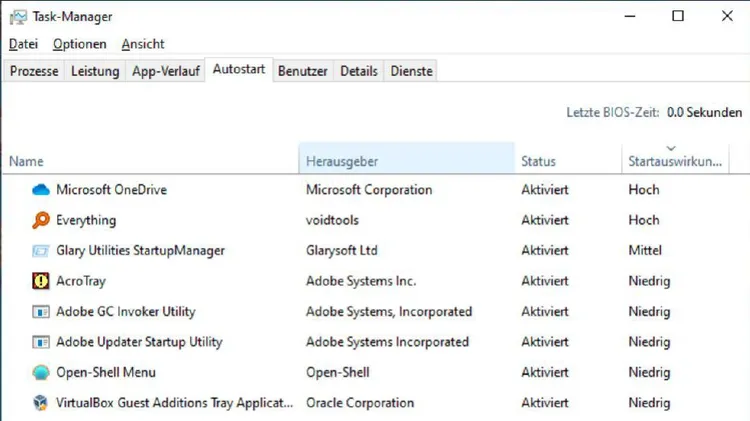Click the Everything magnifier icon

tap(41, 221)
